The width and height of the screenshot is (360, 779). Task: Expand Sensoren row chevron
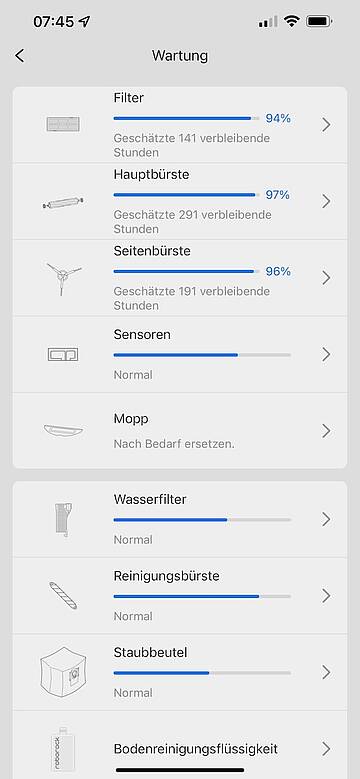click(x=326, y=354)
